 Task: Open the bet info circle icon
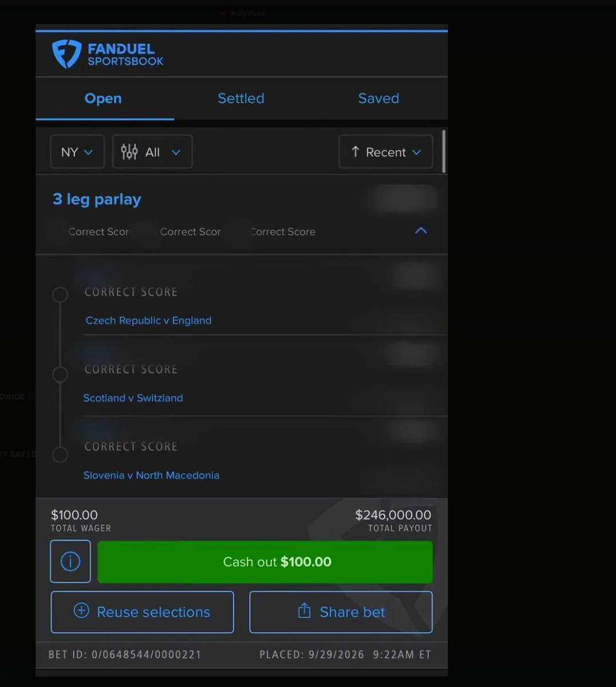point(70,562)
